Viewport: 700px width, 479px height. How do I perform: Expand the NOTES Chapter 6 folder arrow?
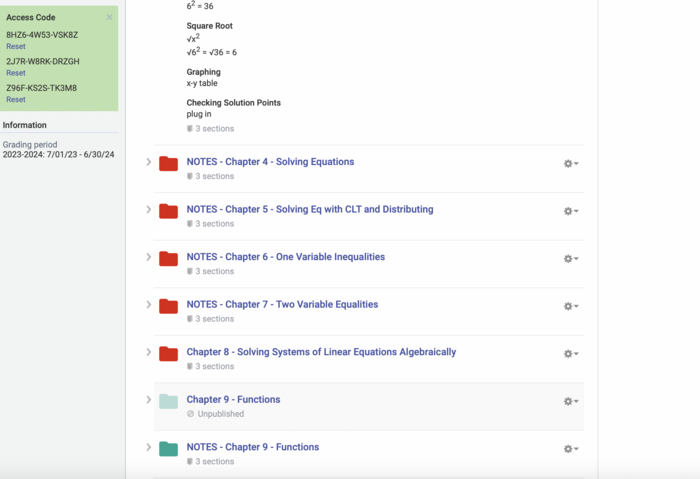(149, 257)
